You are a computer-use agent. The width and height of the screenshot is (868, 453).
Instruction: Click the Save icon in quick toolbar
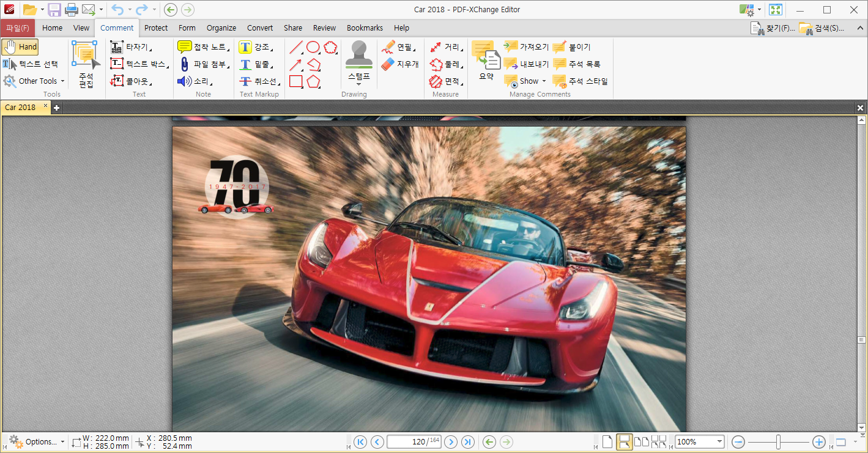54,9
